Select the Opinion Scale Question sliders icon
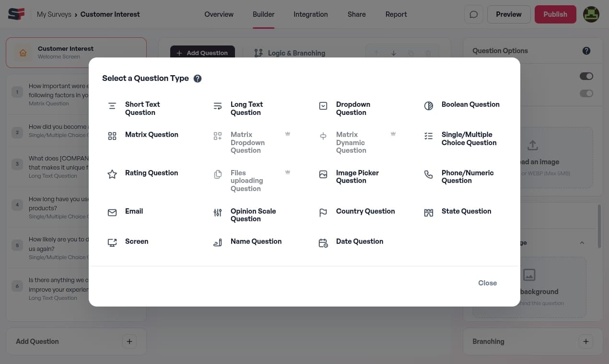Screen dimensions: 609x364 [218, 213]
